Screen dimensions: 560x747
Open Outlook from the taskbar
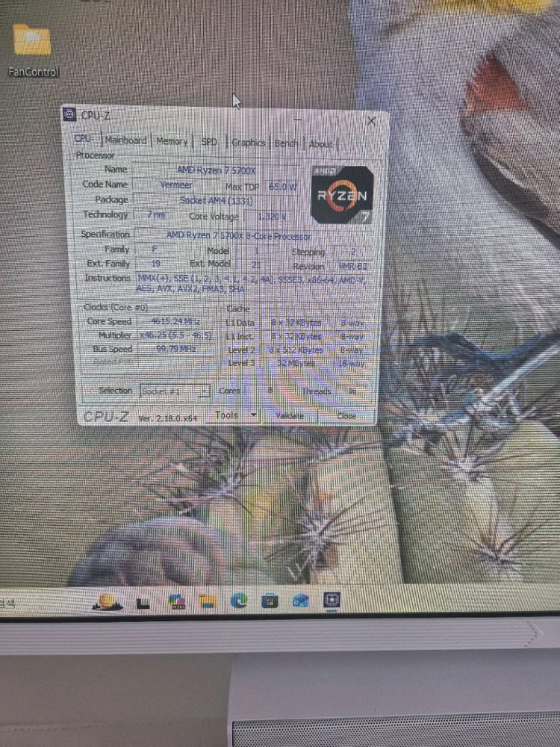point(300,601)
